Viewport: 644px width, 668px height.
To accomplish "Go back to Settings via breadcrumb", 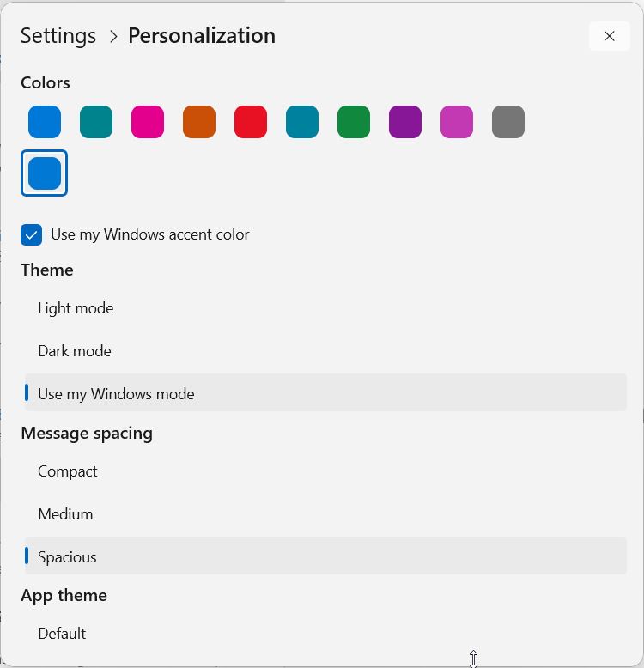I will point(58,36).
